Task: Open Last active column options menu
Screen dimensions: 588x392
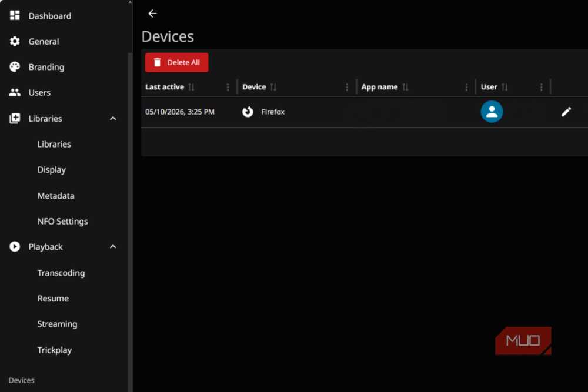Action: click(x=228, y=87)
